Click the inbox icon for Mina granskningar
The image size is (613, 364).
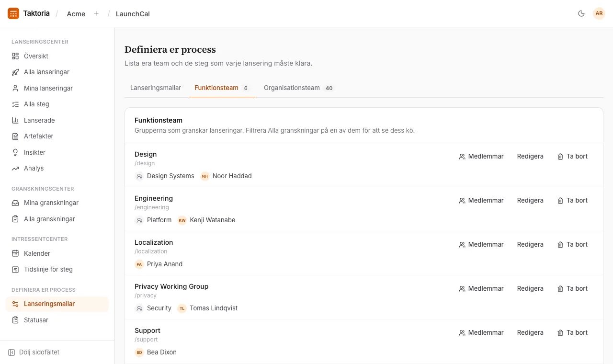tap(15, 203)
